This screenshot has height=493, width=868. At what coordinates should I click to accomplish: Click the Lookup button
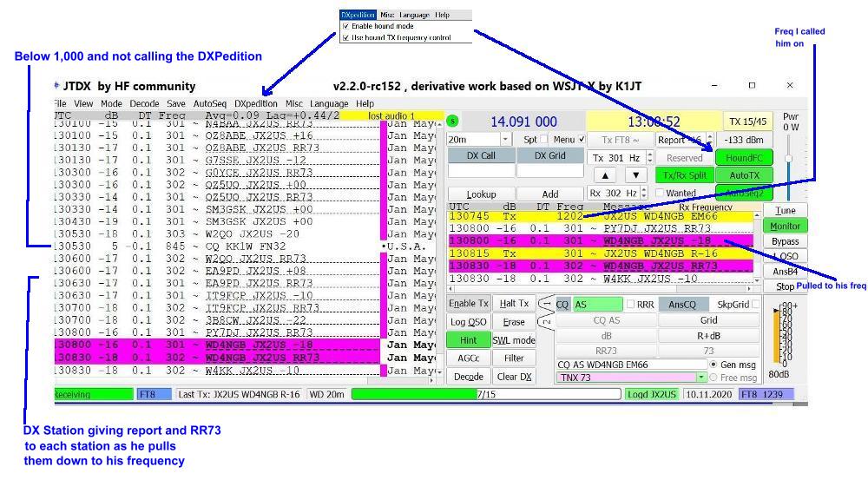pyautogui.click(x=481, y=194)
